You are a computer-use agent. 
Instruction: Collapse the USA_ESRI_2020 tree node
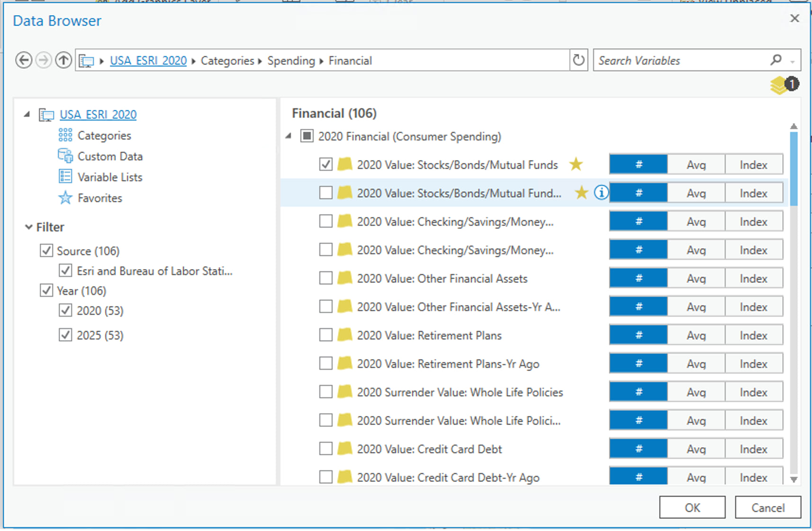[x=27, y=114]
